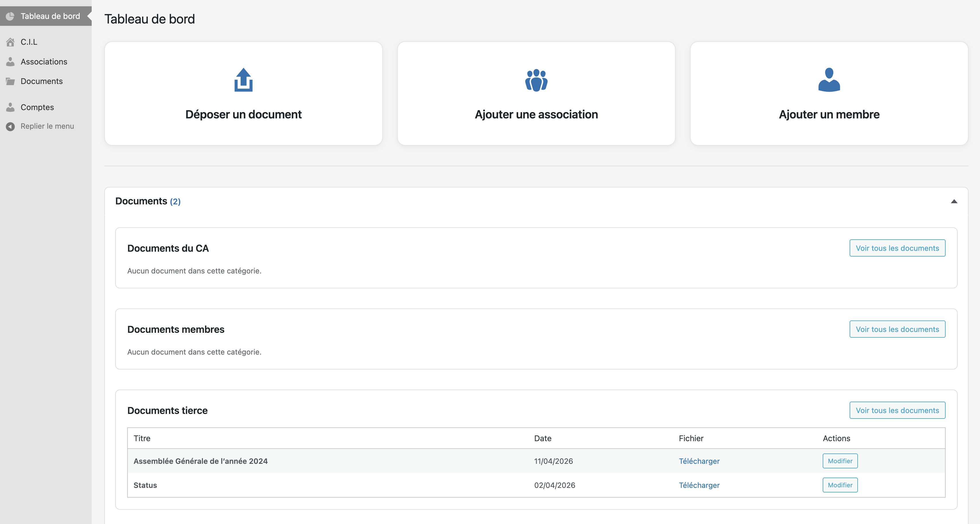Click the dashboard icon beside Tableau de bord
The image size is (980, 524).
[x=10, y=16]
